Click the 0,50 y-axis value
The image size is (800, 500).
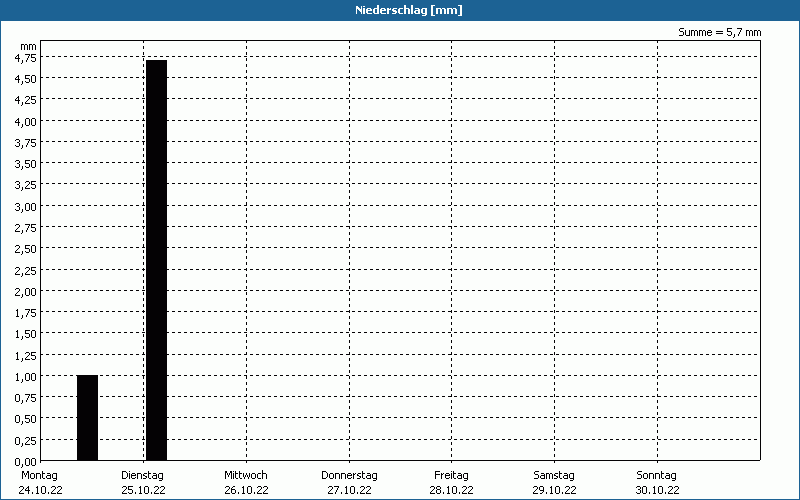[26, 419]
